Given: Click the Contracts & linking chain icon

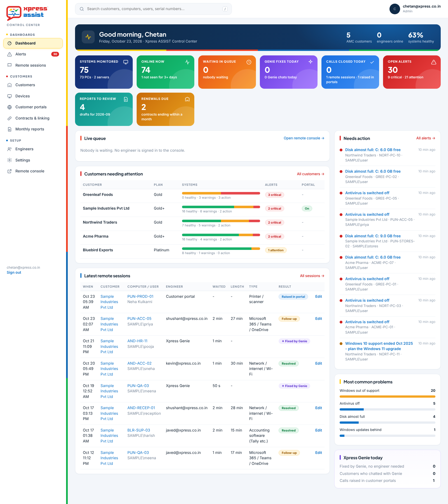Looking at the screenshot, I should click(x=10, y=118).
